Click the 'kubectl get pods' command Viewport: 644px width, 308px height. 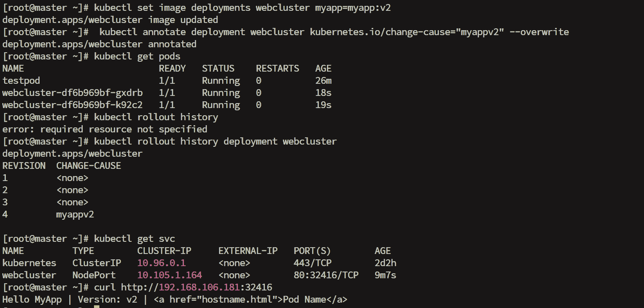[137, 56]
